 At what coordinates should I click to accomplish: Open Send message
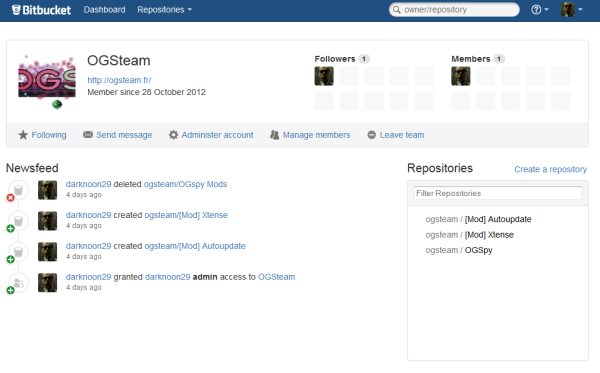(124, 135)
